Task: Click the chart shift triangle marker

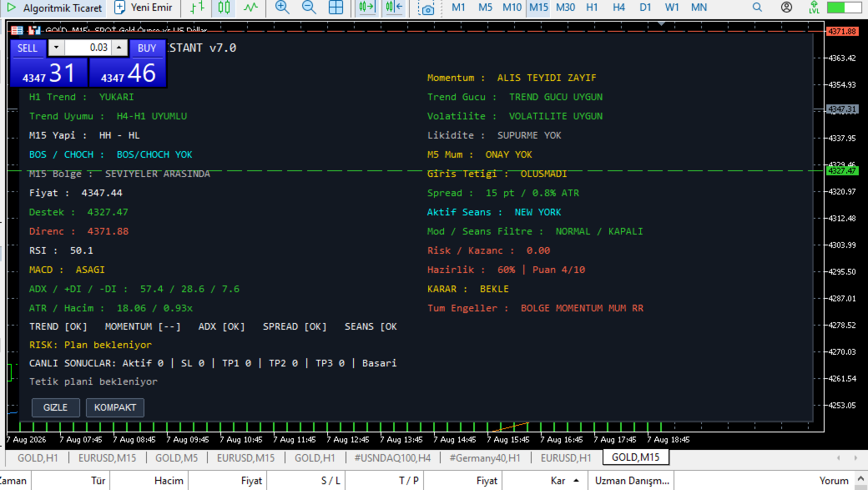Action: point(661,24)
